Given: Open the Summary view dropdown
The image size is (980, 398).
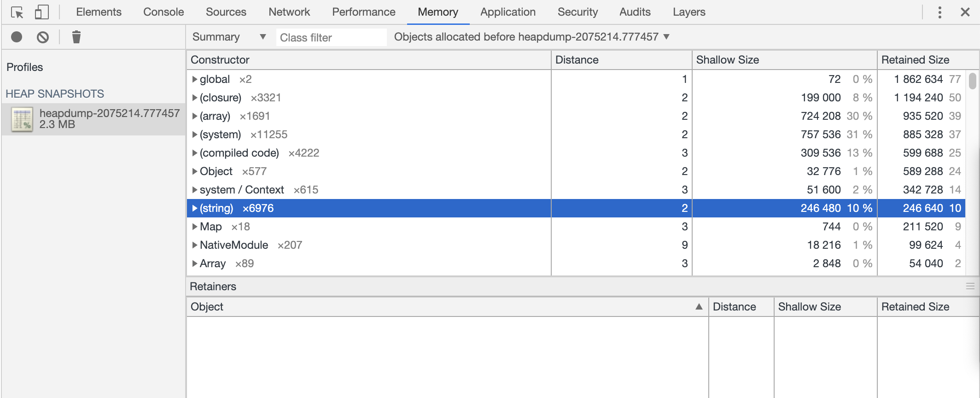Looking at the screenshot, I should [229, 37].
